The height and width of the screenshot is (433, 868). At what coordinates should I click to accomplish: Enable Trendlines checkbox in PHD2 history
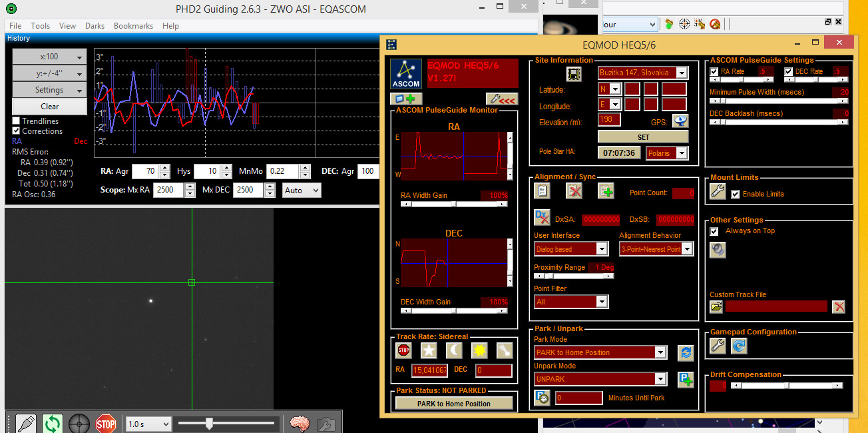(x=16, y=121)
